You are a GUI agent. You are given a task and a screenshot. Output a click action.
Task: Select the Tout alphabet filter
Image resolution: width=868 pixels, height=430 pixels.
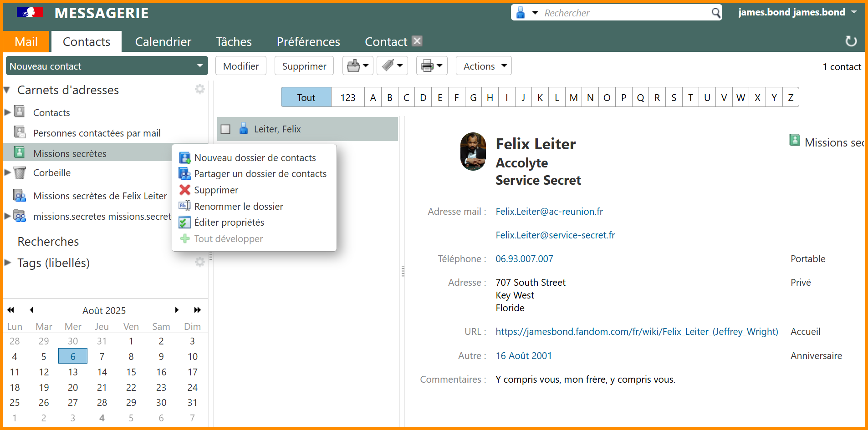pos(306,97)
